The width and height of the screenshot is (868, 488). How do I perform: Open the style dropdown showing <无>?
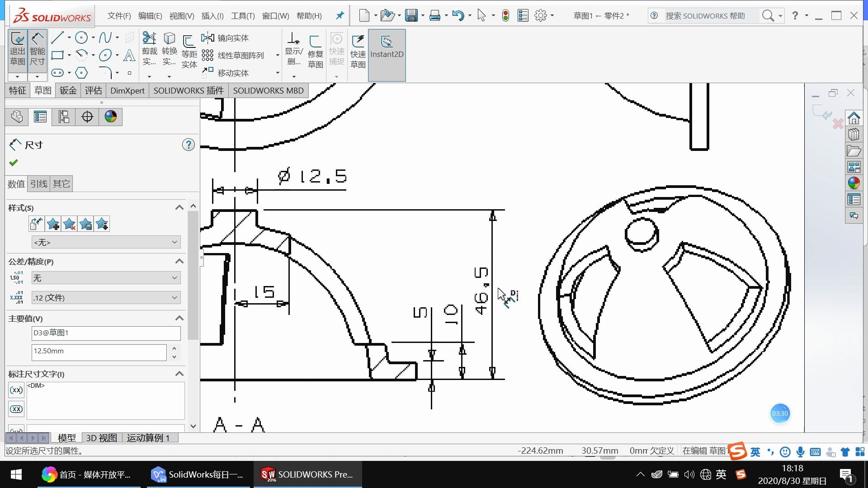pyautogui.click(x=106, y=243)
